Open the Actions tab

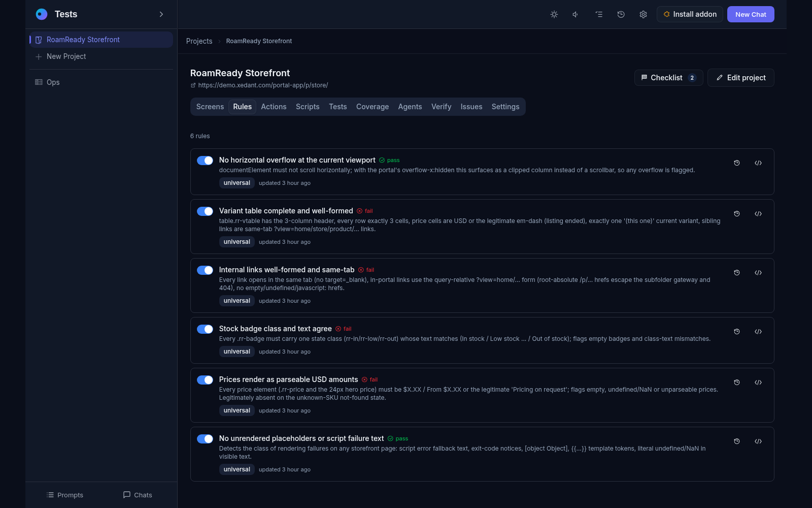pyautogui.click(x=274, y=107)
